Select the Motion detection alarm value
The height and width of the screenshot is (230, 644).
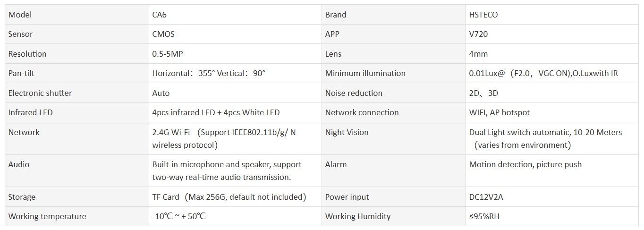[525, 164]
